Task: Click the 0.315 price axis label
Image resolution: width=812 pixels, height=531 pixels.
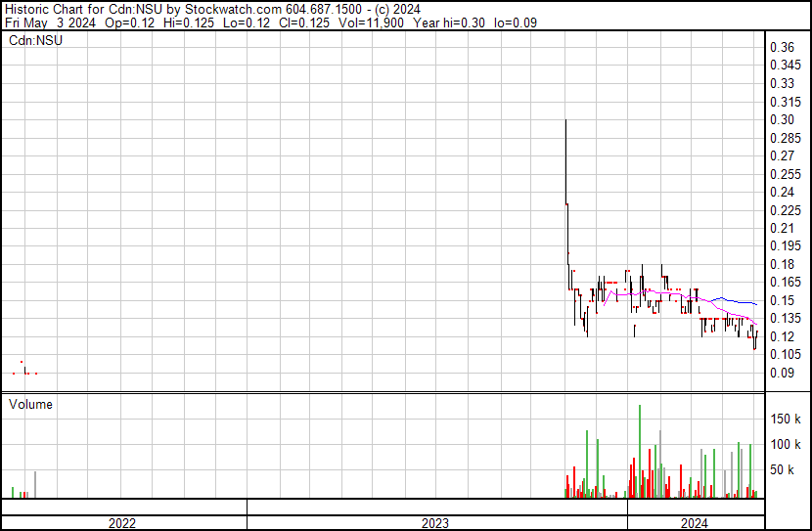Action: 786,102
